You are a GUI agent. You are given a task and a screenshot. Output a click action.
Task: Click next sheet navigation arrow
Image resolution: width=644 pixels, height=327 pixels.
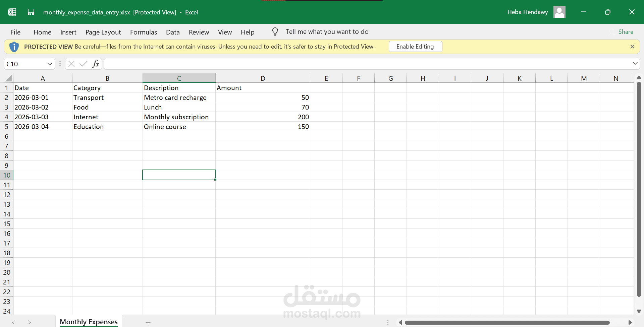[x=30, y=322]
